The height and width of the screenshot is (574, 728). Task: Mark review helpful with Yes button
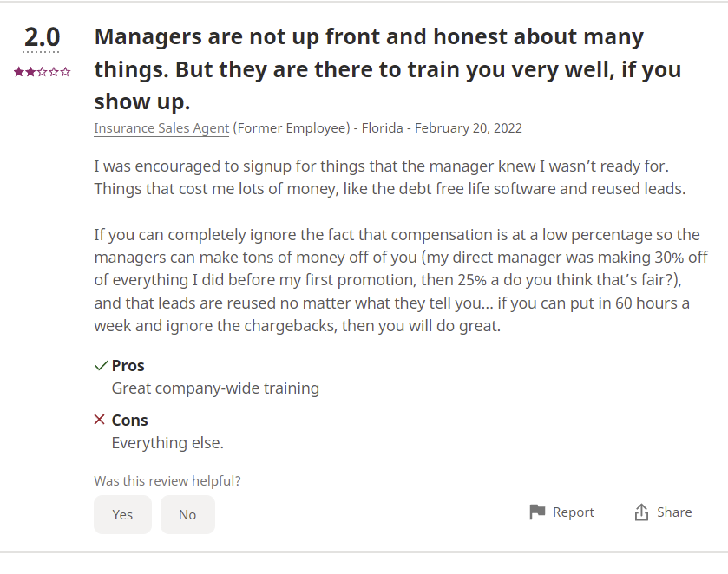(122, 514)
